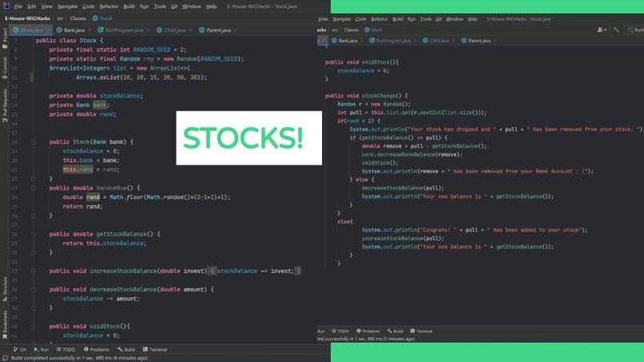Screen dimensions: 644x362
Task: Toggle the Structure tool window in the left sidebar
Action: pos(5,288)
